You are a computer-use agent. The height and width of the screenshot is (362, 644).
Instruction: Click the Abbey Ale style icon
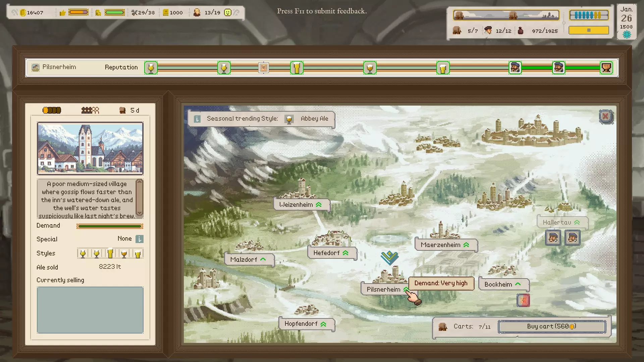click(289, 119)
